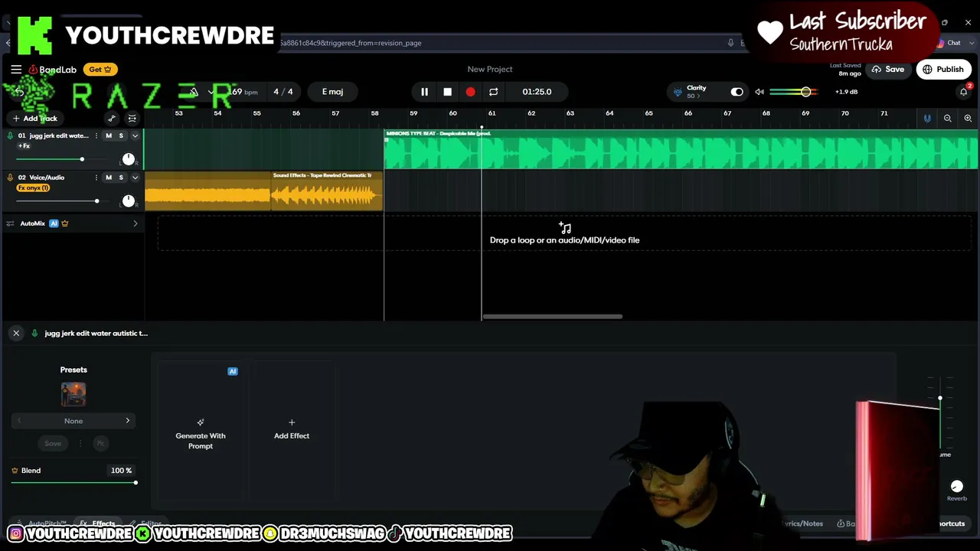Click the drop loop or audio file icon

point(565,228)
